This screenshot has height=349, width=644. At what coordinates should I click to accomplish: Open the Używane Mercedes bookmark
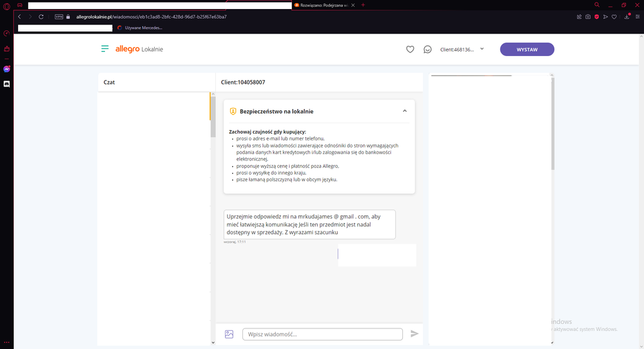click(140, 28)
